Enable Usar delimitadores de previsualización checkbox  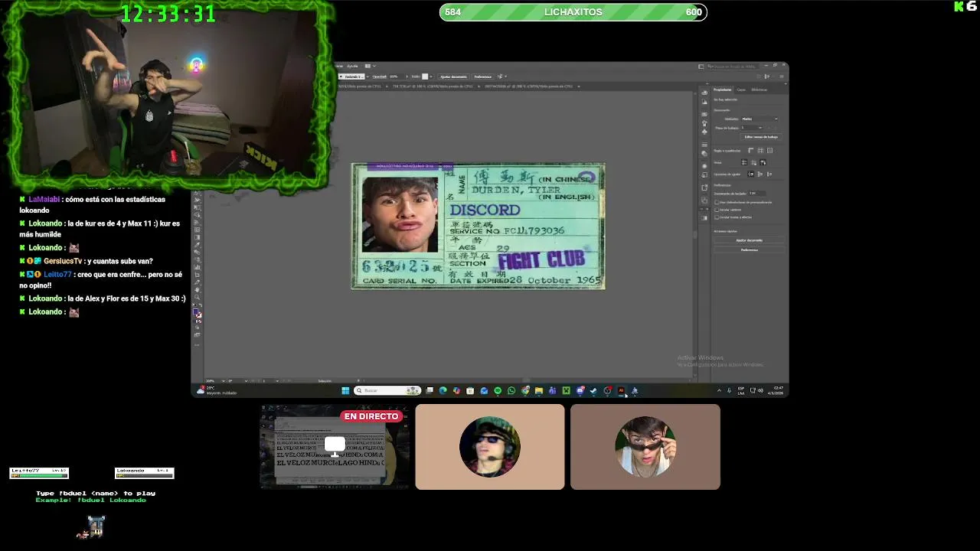click(x=717, y=202)
